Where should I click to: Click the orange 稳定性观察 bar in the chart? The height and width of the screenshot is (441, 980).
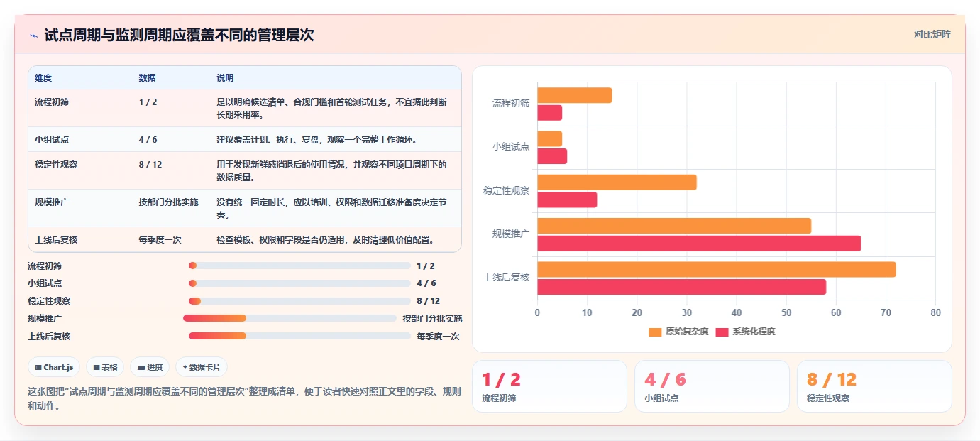(x=617, y=183)
